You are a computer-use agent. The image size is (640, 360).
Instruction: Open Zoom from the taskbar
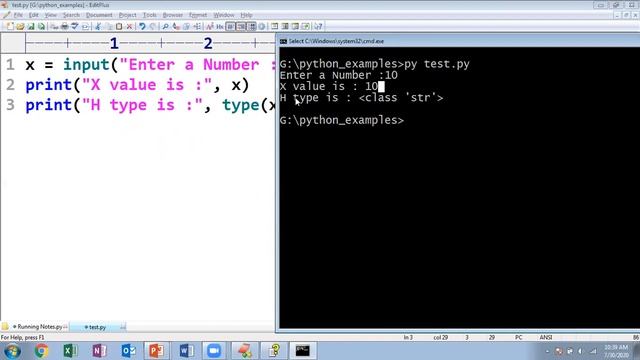pos(214,351)
